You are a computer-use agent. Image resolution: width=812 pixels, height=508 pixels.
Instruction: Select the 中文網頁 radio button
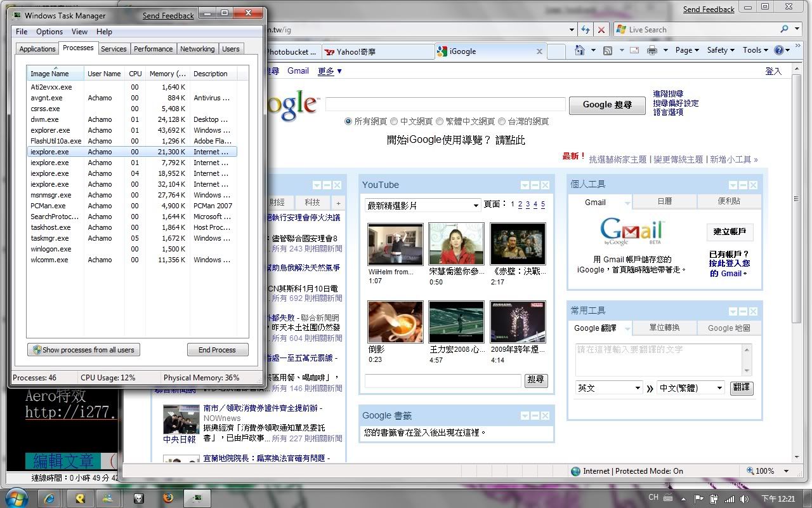point(394,121)
